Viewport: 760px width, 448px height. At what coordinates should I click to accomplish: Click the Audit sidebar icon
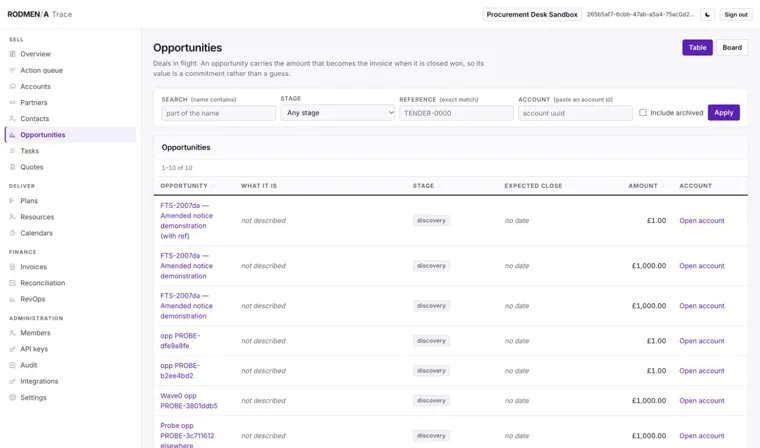(x=13, y=365)
